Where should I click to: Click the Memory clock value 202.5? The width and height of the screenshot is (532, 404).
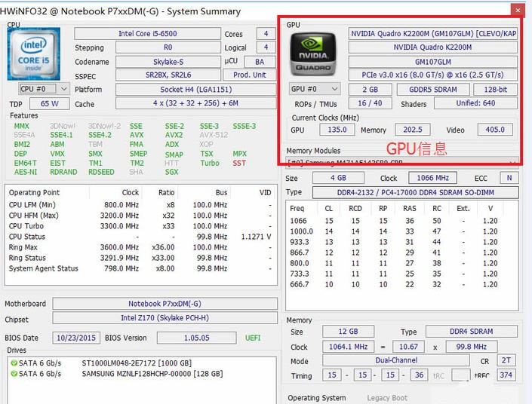pos(413,130)
